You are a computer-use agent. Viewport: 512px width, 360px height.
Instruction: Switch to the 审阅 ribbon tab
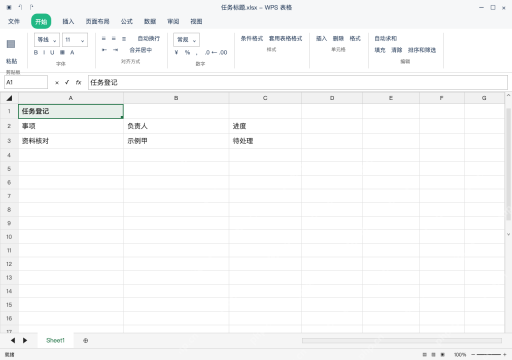pyautogui.click(x=173, y=21)
